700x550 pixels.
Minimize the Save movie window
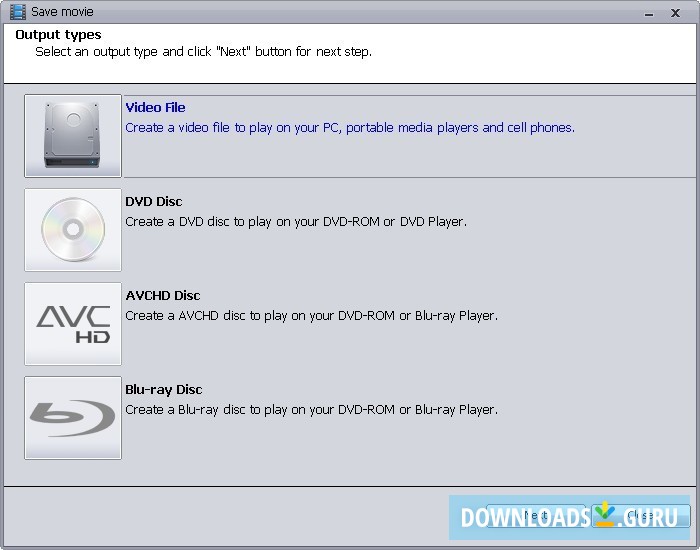click(x=649, y=14)
